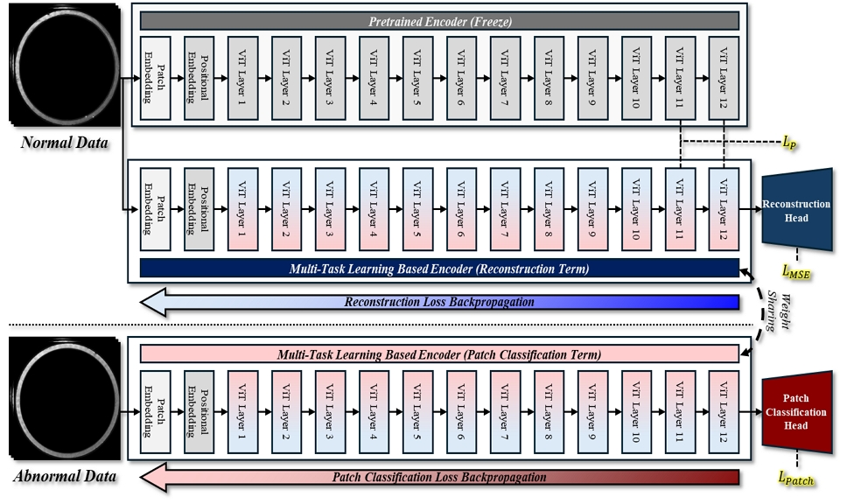This screenshot has height=504, width=847.
Task: Click the Reconstruction Loss Backpropagation arrow
Action: [440, 303]
